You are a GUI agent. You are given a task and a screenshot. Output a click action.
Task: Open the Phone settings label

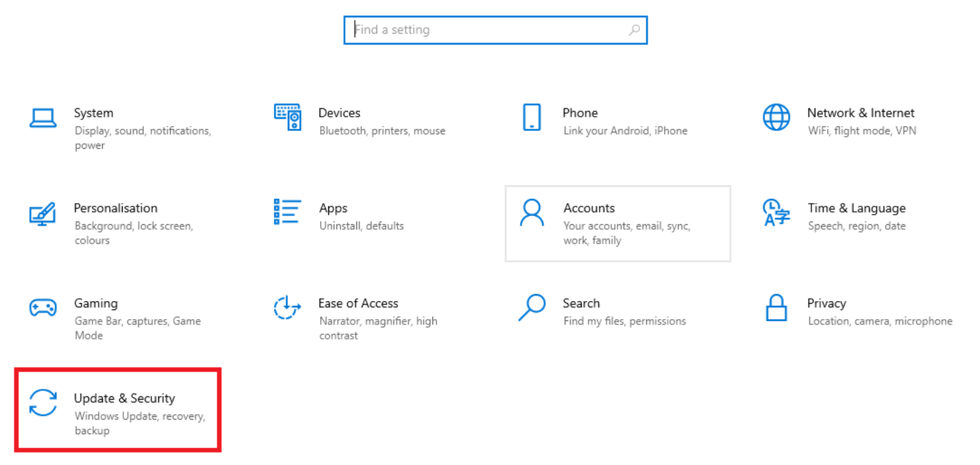(580, 112)
